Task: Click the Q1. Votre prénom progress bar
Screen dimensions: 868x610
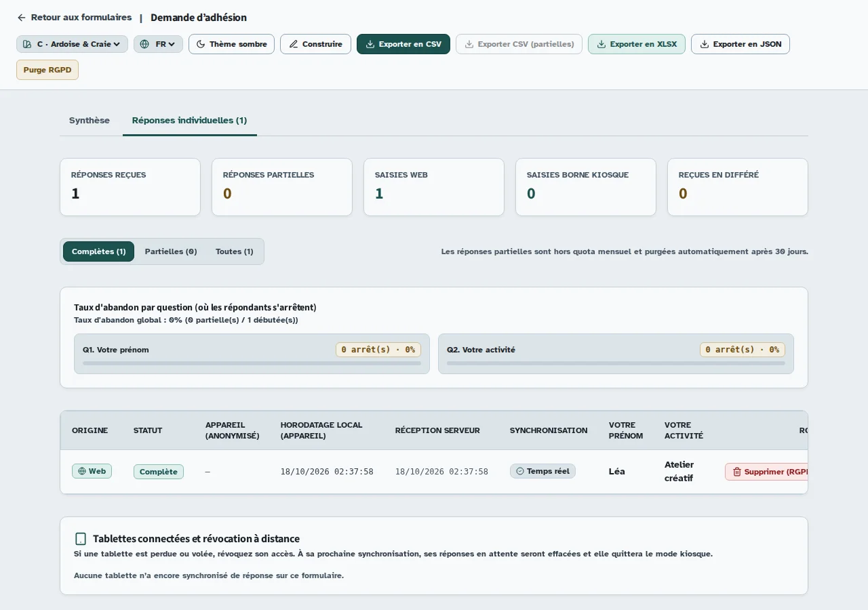Action: tap(252, 363)
